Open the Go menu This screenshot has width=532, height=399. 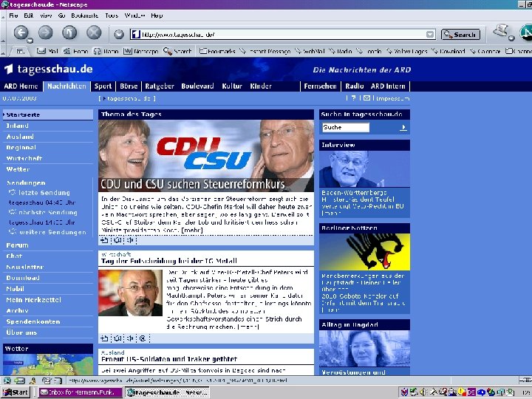point(61,16)
